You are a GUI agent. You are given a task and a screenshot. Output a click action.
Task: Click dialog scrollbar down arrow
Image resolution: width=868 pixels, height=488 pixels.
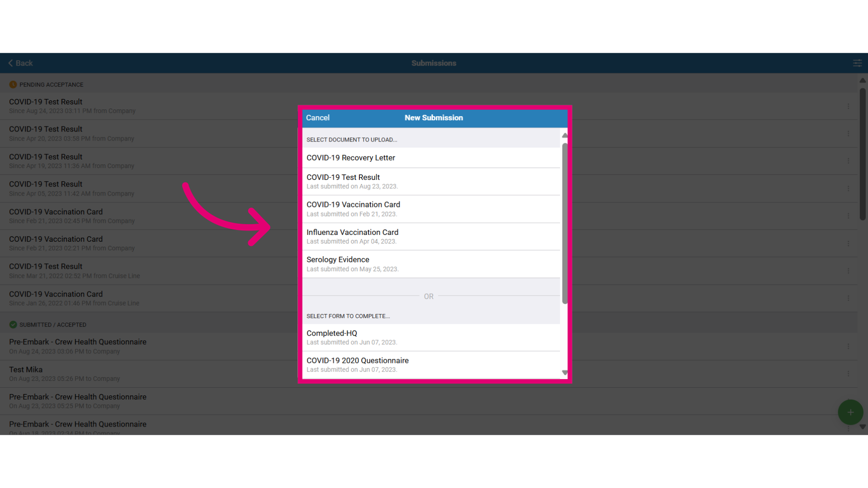tap(565, 373)
